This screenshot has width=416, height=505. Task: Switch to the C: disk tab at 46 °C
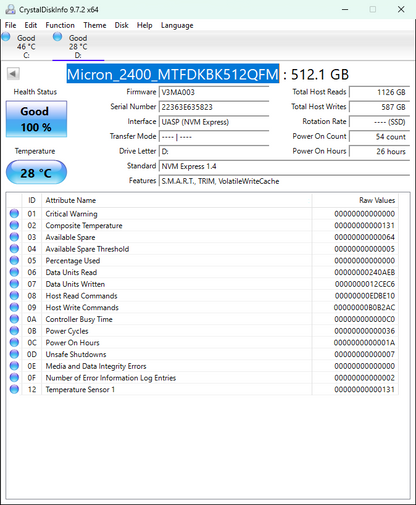(26, 46)
